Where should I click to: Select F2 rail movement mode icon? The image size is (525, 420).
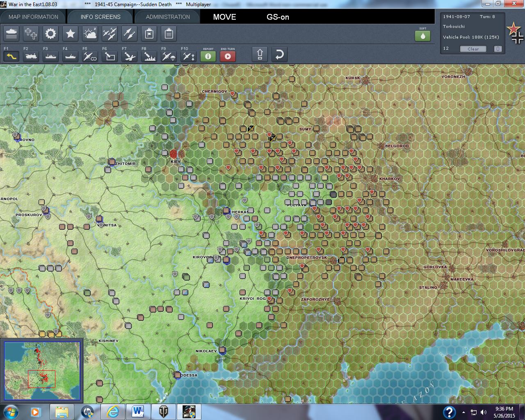(x=31, y=56)
